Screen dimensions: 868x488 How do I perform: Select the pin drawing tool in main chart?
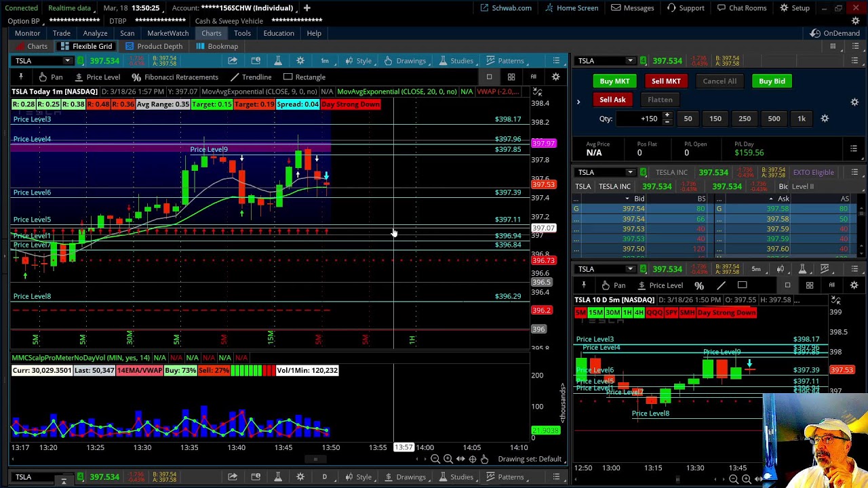click(21, 77)
